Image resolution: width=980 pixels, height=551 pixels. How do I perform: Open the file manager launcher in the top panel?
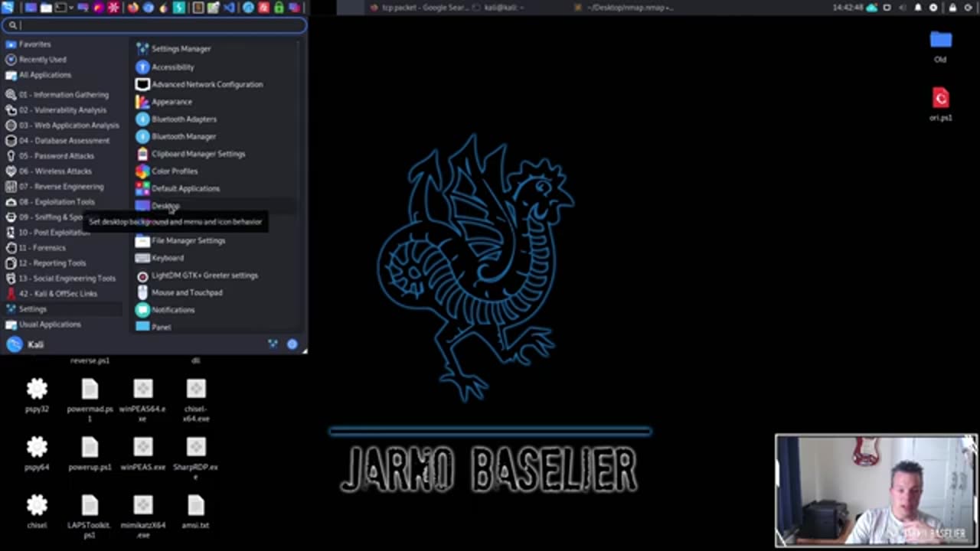[46, 8]
